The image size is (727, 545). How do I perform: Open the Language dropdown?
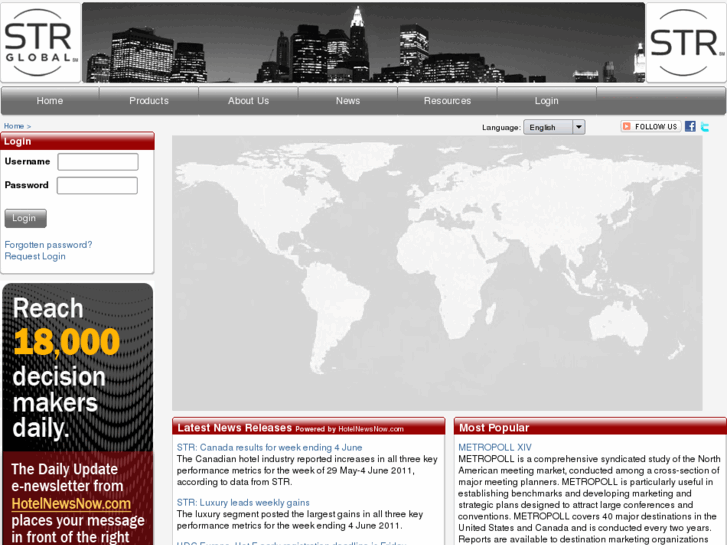point(554,127)
